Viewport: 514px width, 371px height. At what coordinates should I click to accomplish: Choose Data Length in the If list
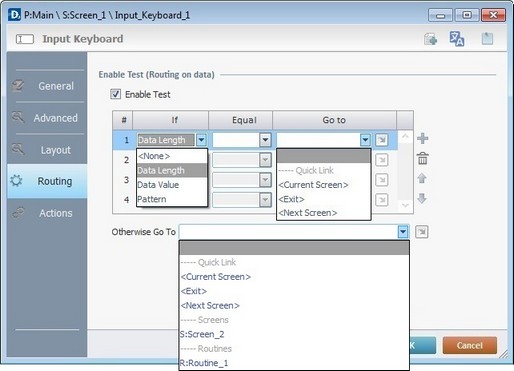coord(172,170)
